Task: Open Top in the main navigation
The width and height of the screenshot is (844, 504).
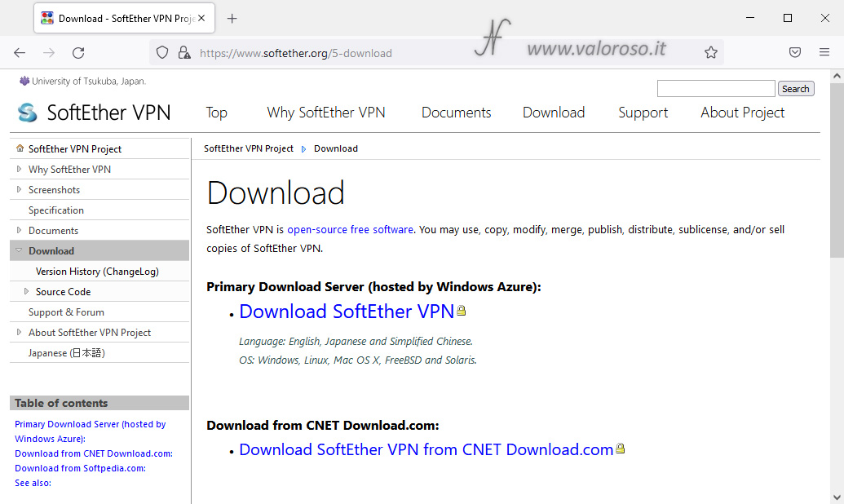Action: (x=216, y=113)
